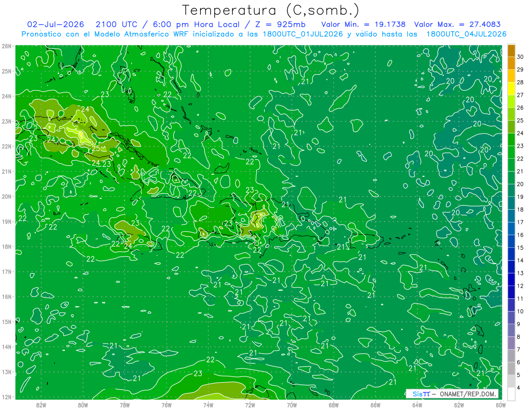Click the 18N latitude axis label
This screenshot has height=411, width=532.
click(x=6, y=247)
